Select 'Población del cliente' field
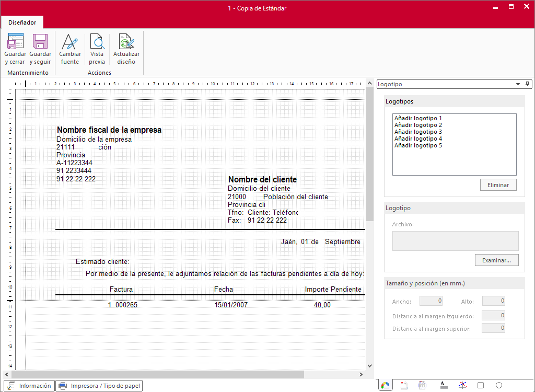The image size is (535, 392). click(296, 197)
